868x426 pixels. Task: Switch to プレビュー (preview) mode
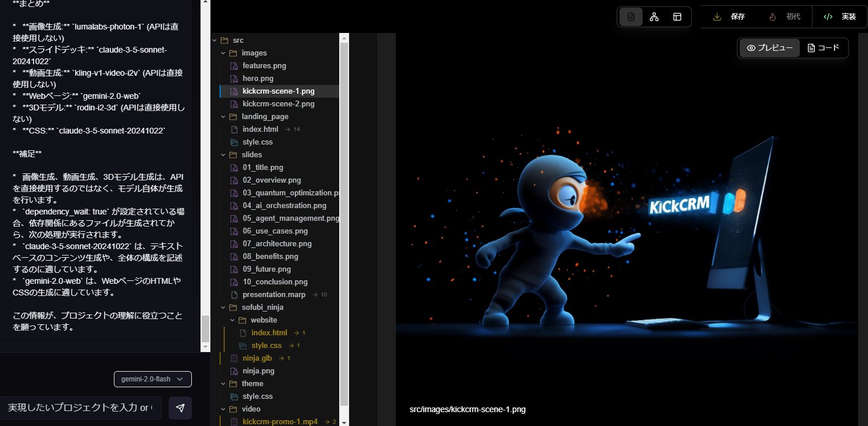click(770, 48)
